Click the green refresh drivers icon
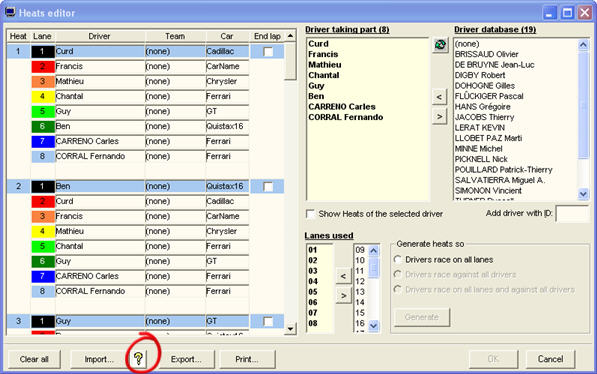The height and width of the screenshot is (374, 597). 440,45
